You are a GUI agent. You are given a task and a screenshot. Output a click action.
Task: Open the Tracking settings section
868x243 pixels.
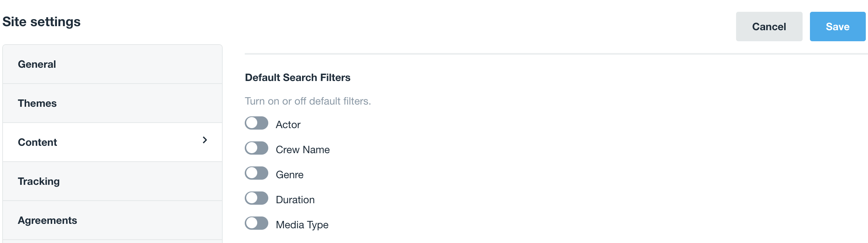(x=39, y=182)
